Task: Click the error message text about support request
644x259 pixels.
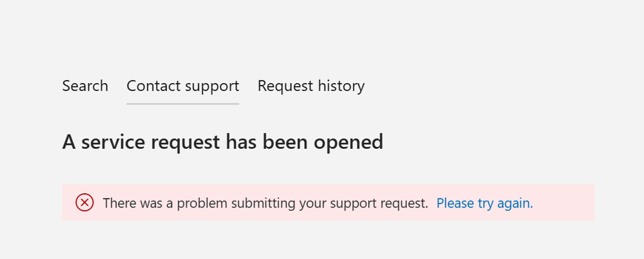Action: click(x=266, y=203)
